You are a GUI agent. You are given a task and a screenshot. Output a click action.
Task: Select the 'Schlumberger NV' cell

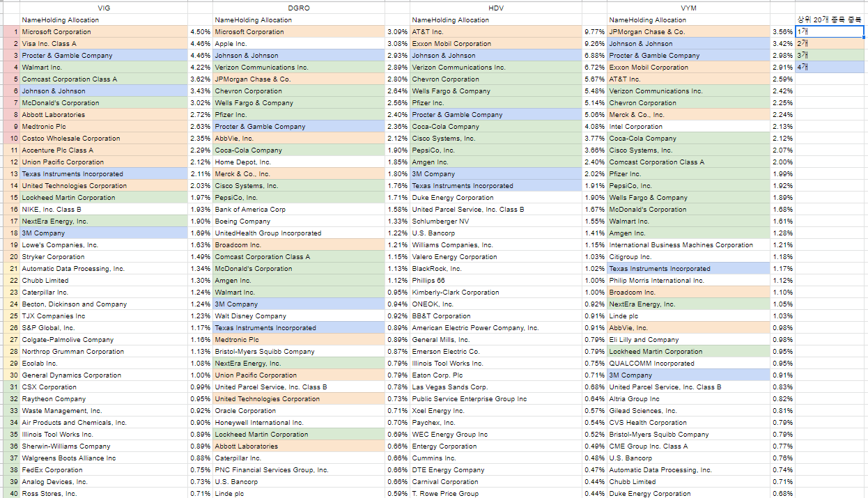click(496, 221)
